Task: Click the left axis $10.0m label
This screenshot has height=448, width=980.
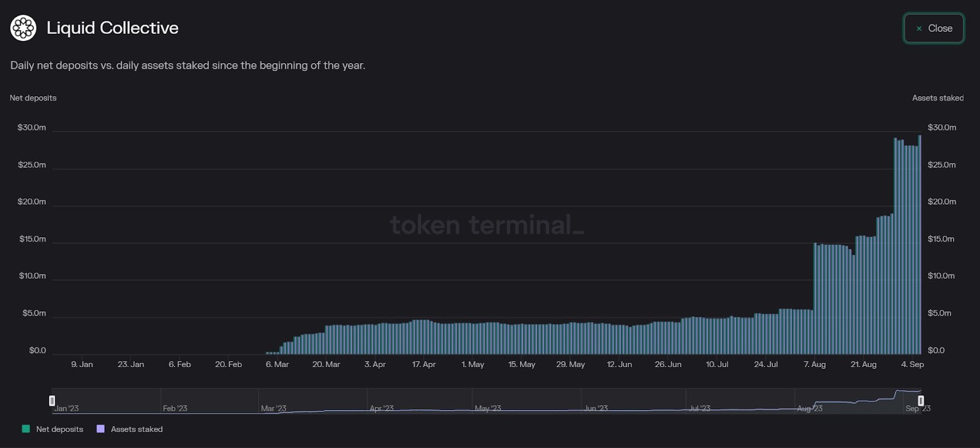Action: pos(32,276)
